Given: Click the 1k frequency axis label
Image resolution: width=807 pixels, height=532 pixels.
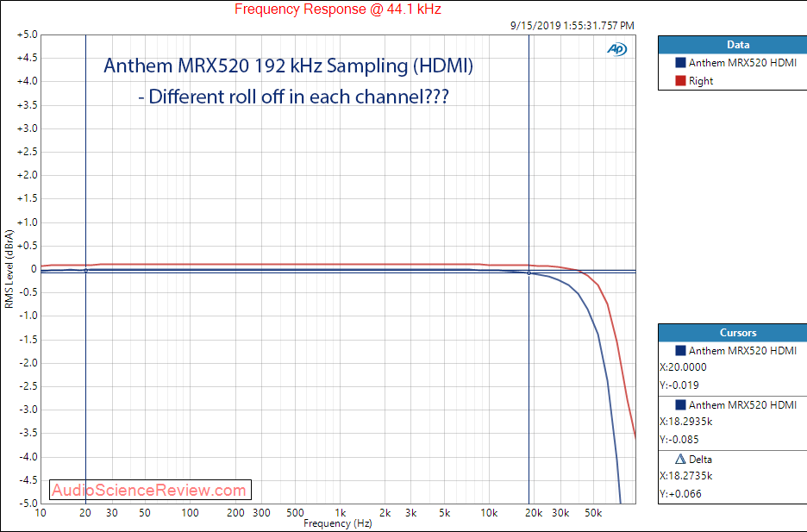Looking at the screenshot, I should pyautogui.click(x=341, y=513).
